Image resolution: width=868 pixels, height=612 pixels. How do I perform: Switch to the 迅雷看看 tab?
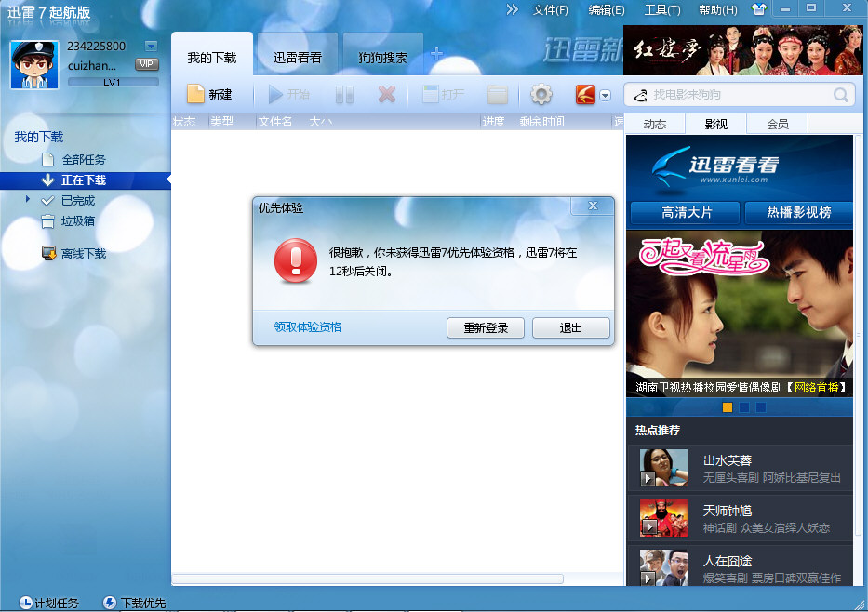click(298, 57)
